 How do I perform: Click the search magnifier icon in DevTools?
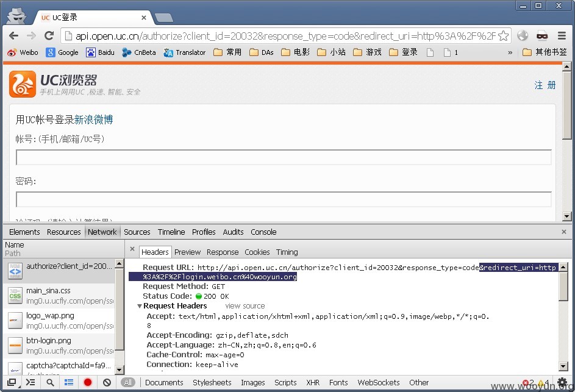(x=50, y=382)
